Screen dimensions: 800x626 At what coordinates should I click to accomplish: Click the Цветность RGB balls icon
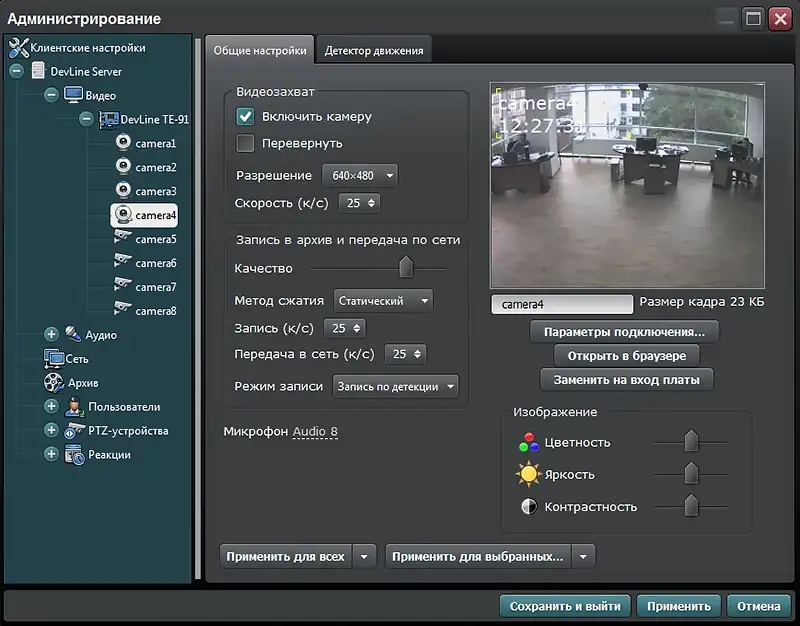pos(529,442)
